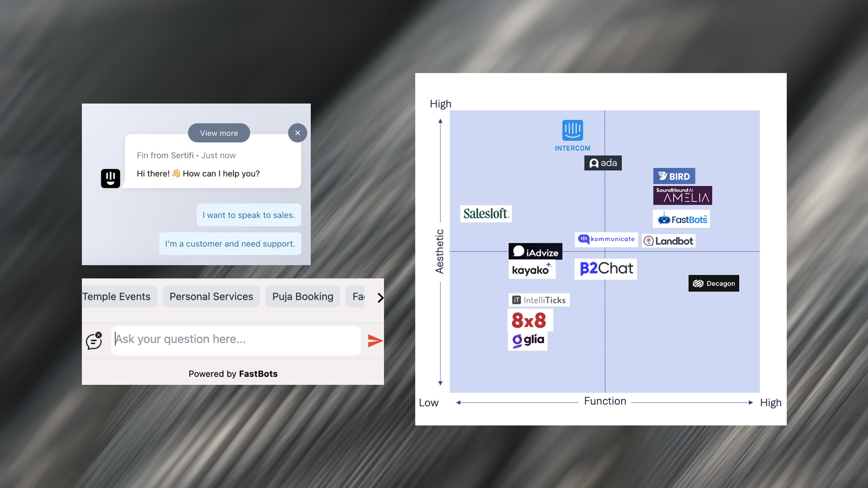
Task: Click the clear chat bubble icon
Action: 94,341
